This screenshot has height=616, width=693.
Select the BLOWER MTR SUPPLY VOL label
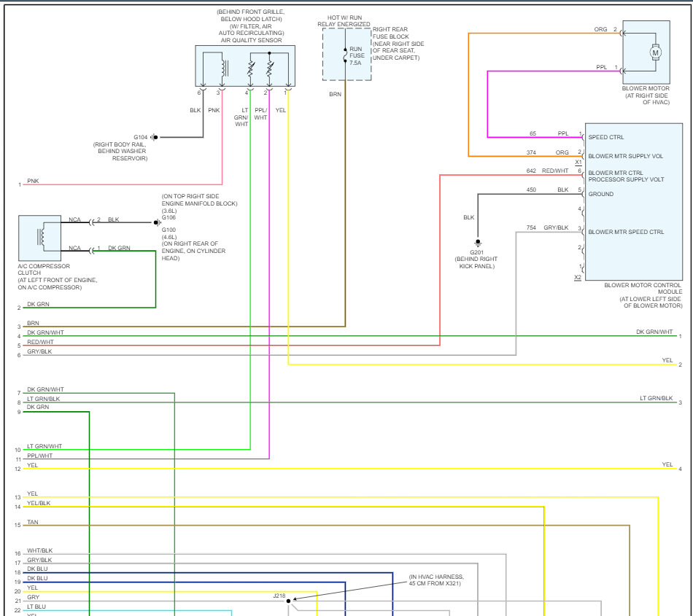625,156
